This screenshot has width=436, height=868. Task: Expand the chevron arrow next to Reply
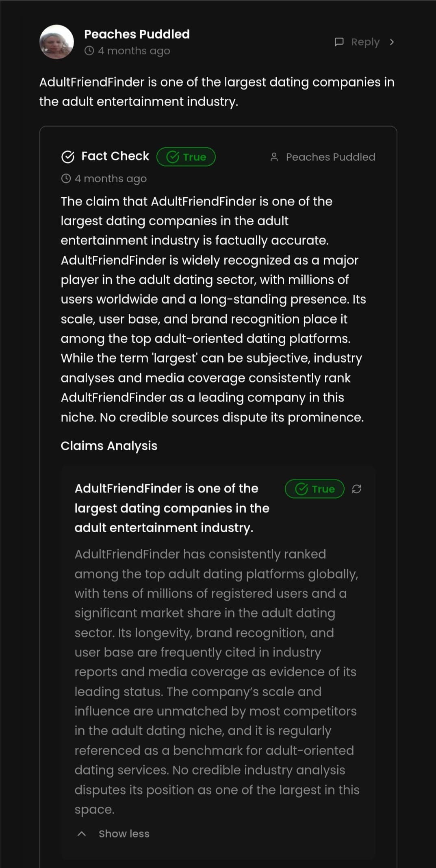pos(392,42)
